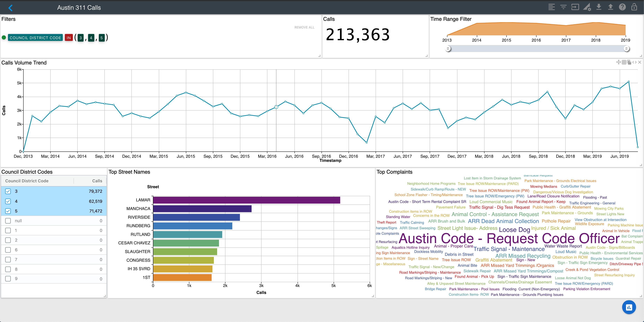Screen dimensions: 644x322
Task: Click the highlighted data point on trend line
Action: 276,107
